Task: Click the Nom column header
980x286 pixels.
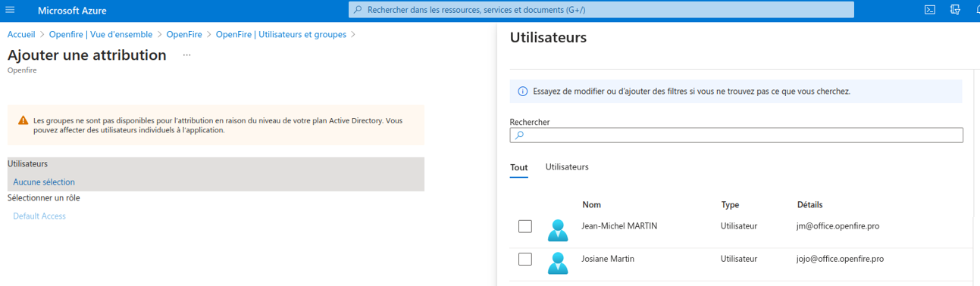Action: pyautogui.click(x=591, y=205)
